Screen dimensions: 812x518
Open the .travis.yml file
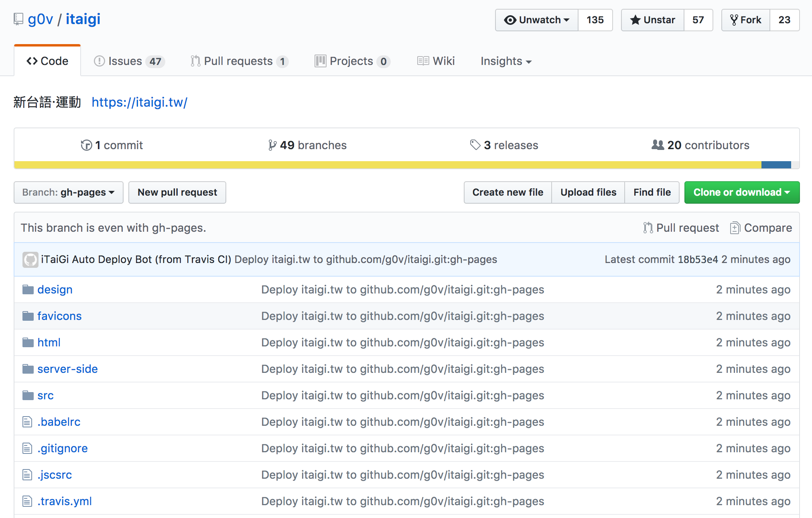click(65, 501)
